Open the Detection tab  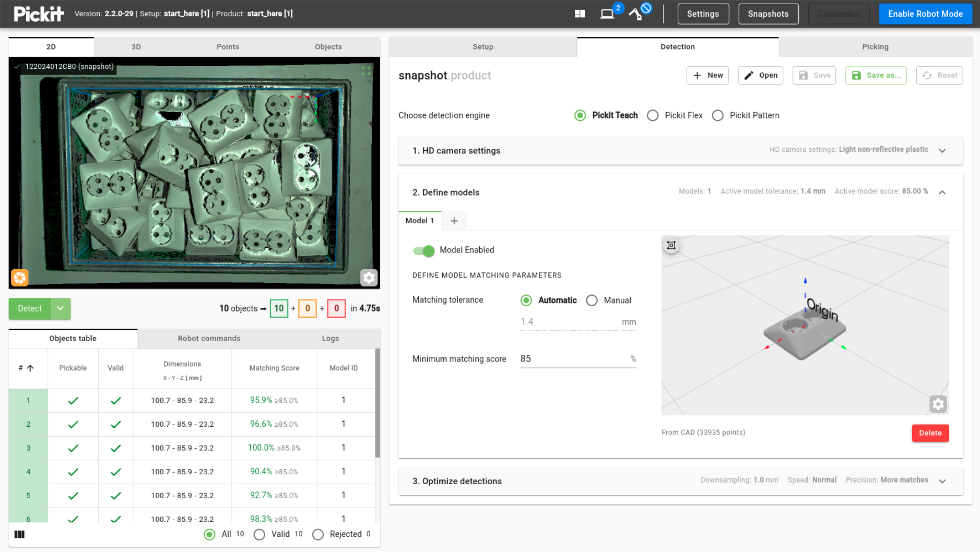[x=678, y=46]
